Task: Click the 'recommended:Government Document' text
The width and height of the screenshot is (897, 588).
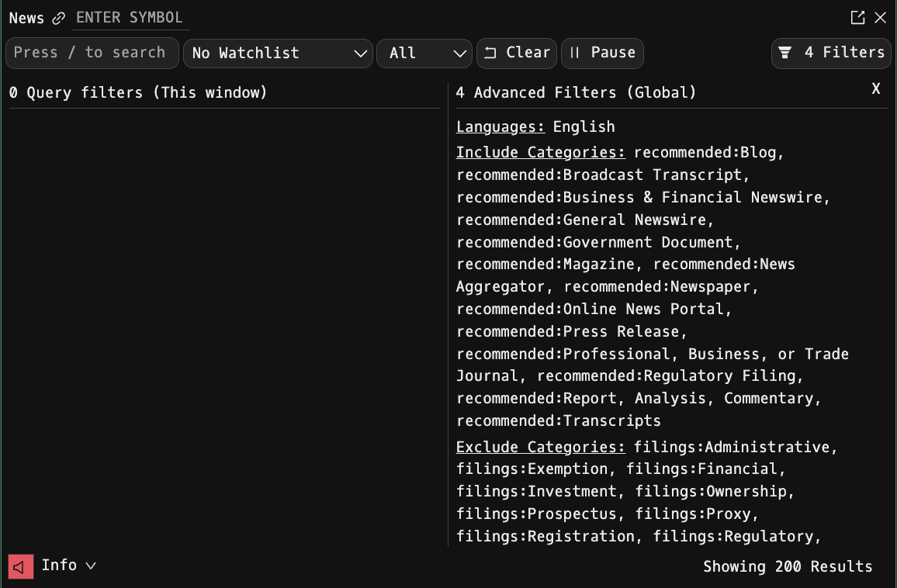Action: 594,243
